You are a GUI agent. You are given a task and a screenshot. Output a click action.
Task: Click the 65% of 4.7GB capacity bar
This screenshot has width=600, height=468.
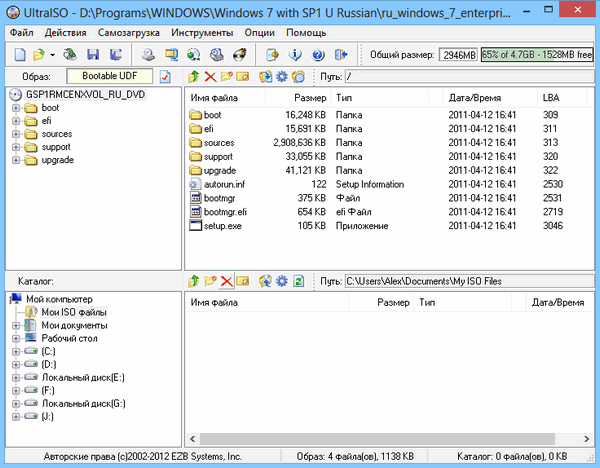[536, 54]
